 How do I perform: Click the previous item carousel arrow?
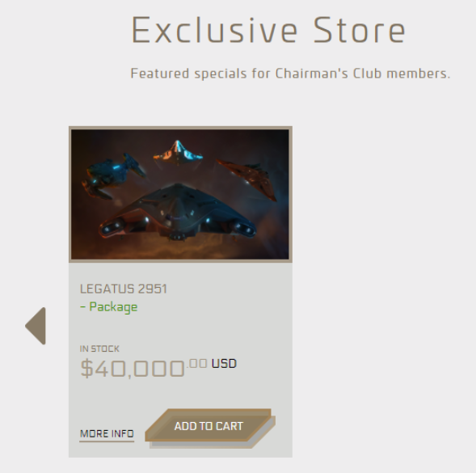36,326
